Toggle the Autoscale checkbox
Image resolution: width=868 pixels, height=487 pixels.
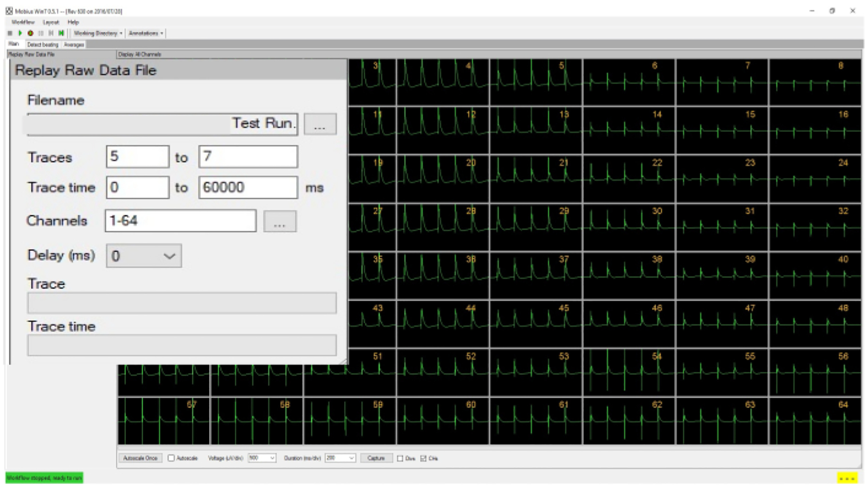(x=171, y=458)
